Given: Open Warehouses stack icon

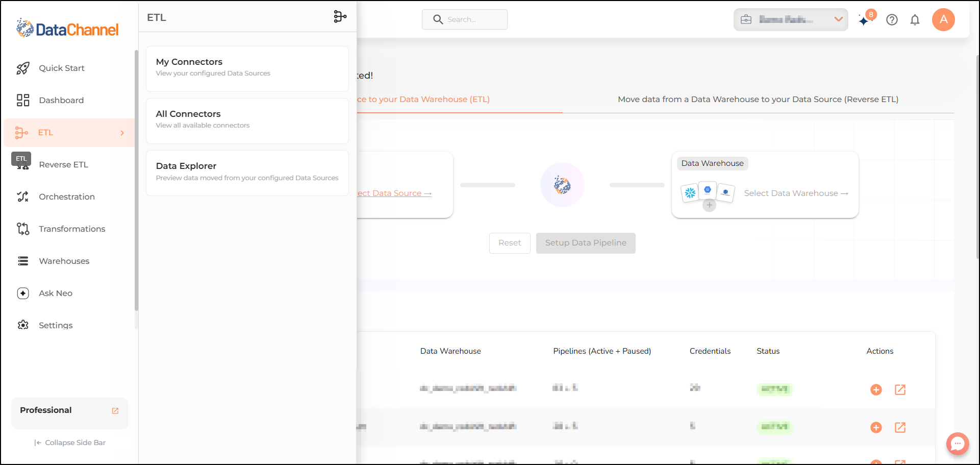Looking at the screenshot, I should [23, 261].
